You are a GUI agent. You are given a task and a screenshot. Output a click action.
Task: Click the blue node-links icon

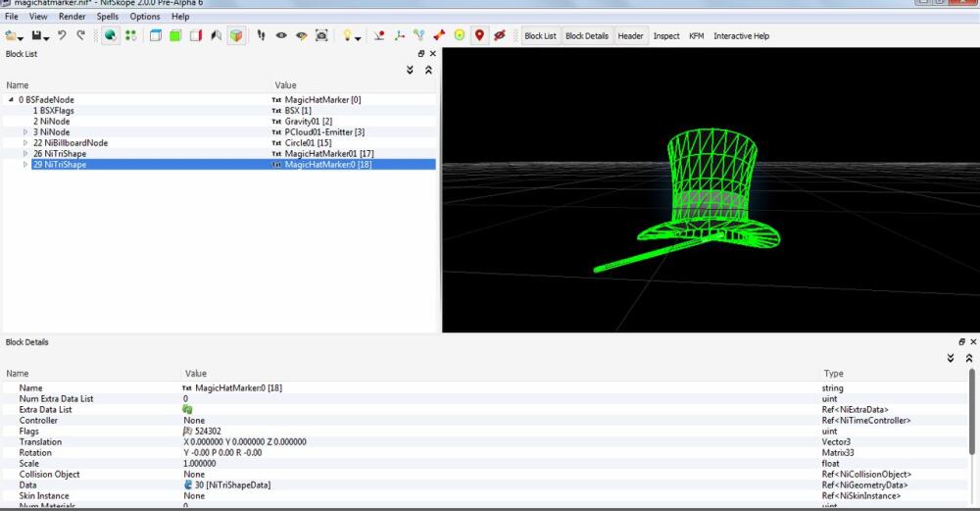(418, 35)
